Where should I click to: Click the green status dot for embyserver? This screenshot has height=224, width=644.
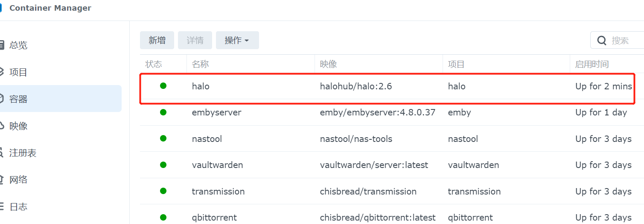coord(163,112)
